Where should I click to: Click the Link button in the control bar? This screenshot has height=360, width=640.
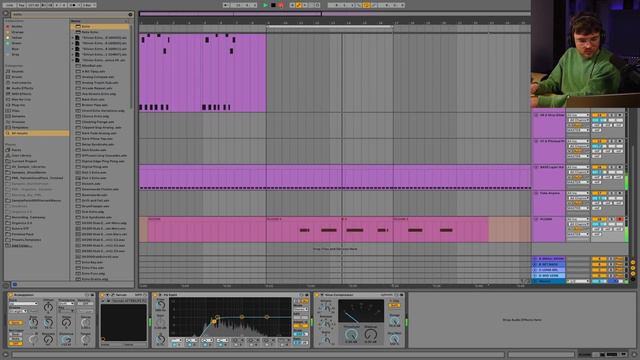click(x=9, y=5)
